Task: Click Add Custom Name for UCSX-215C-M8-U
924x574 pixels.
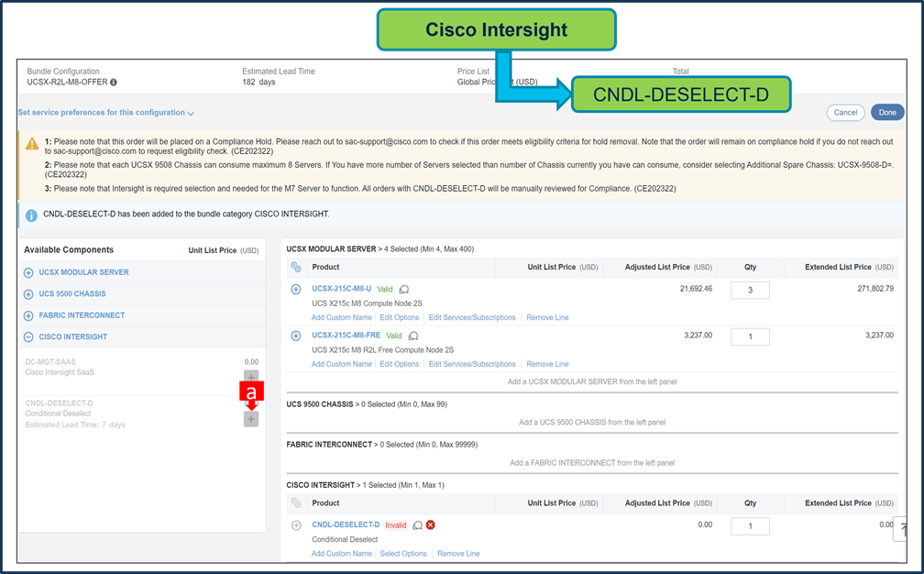Action: tap(342, 317)
